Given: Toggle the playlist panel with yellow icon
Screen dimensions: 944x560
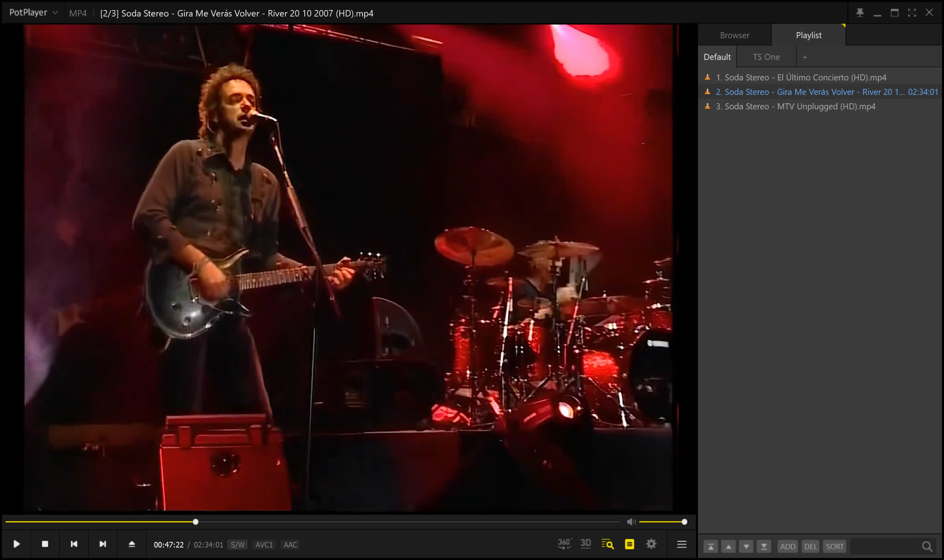Looking at the screenshot, I should pyautogui.click(x=630, y=544).
